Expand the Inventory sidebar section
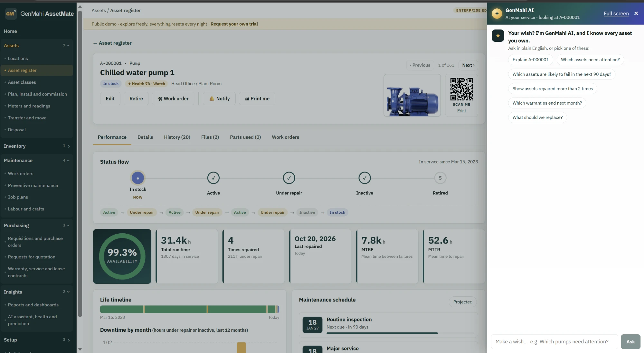Viewport: 644px width, 353px height. pos(37,146)
